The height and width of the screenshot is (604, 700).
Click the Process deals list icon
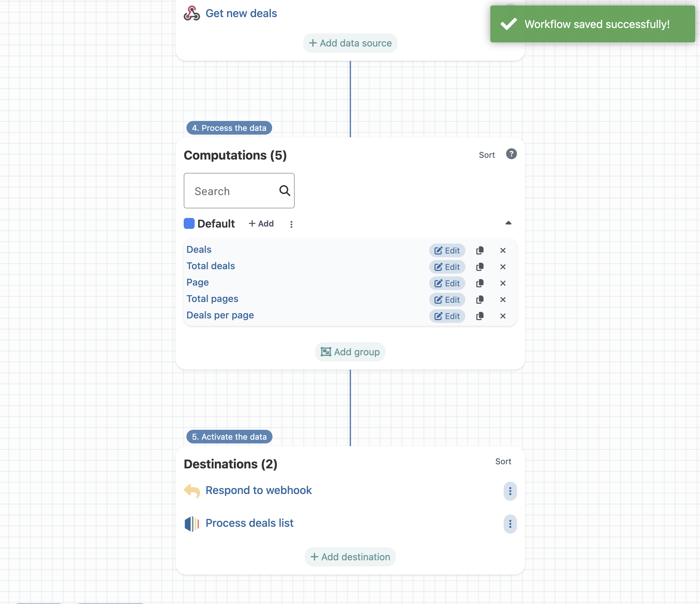click(x=192, y=524)
